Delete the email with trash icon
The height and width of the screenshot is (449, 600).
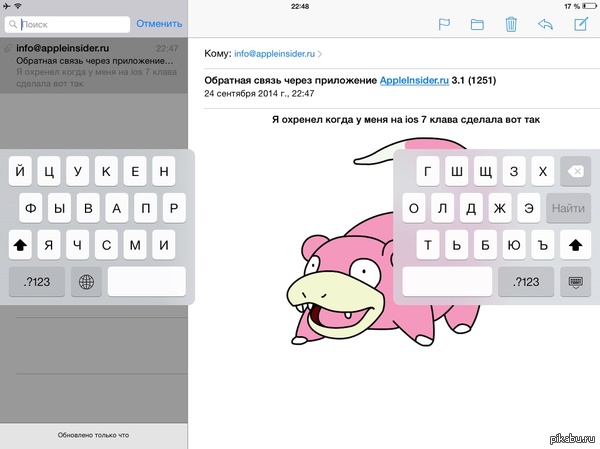pyautogui.click(x=511, y=24)
